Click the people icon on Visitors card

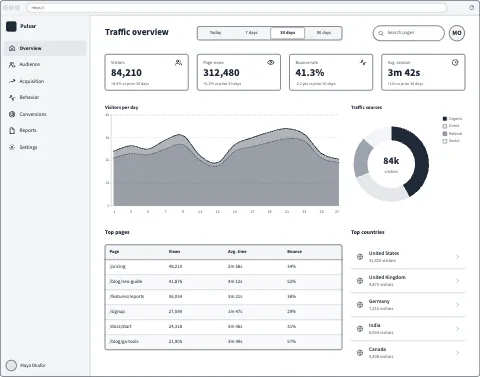[x=179, y=62]
